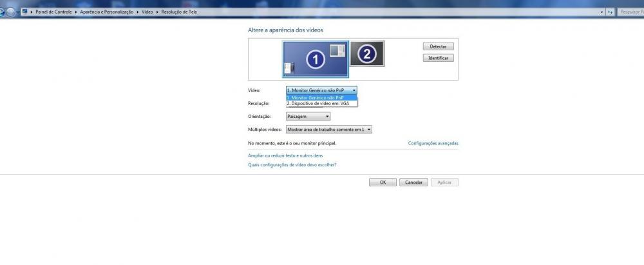Click the refresh icon beside address bar
Viewport: 644px width, 265px height.
coord(610,12)
